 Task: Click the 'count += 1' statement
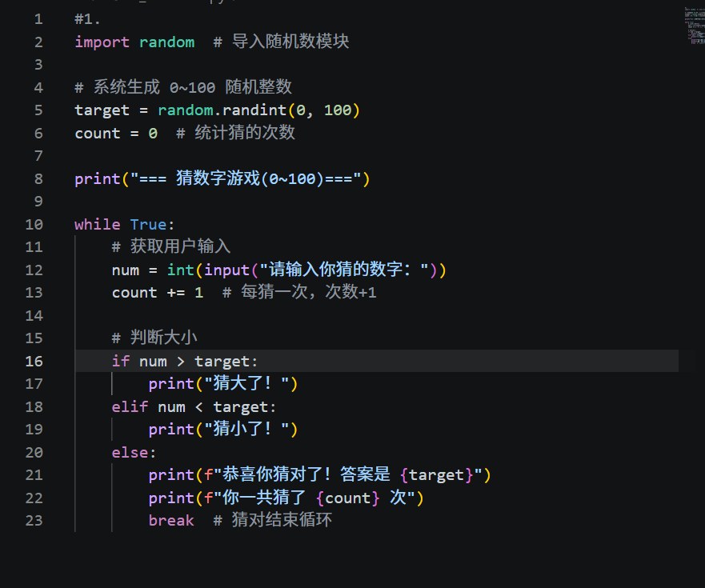158,293
